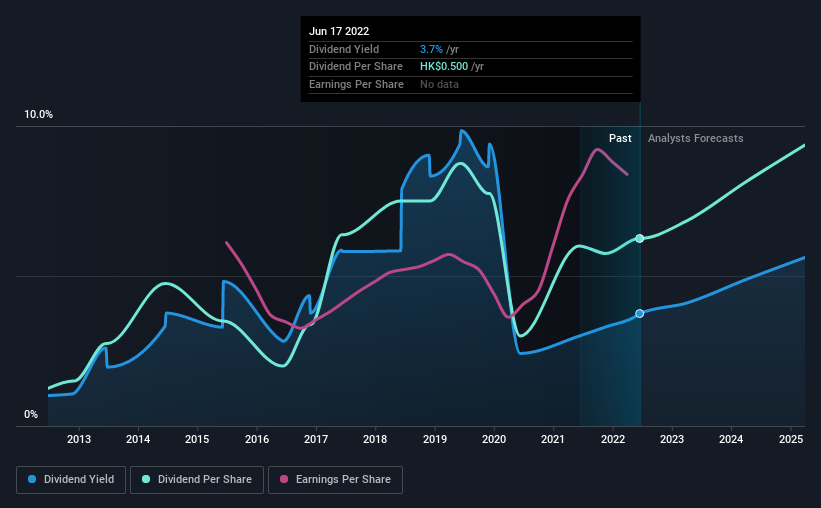Click the 2017 x-axis label
The image size is (821, 508).
(316, 439)
